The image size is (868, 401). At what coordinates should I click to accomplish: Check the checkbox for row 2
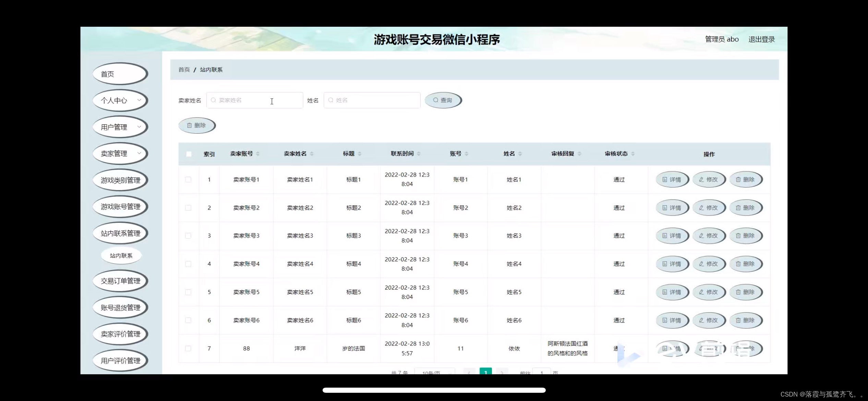[188, 208]
